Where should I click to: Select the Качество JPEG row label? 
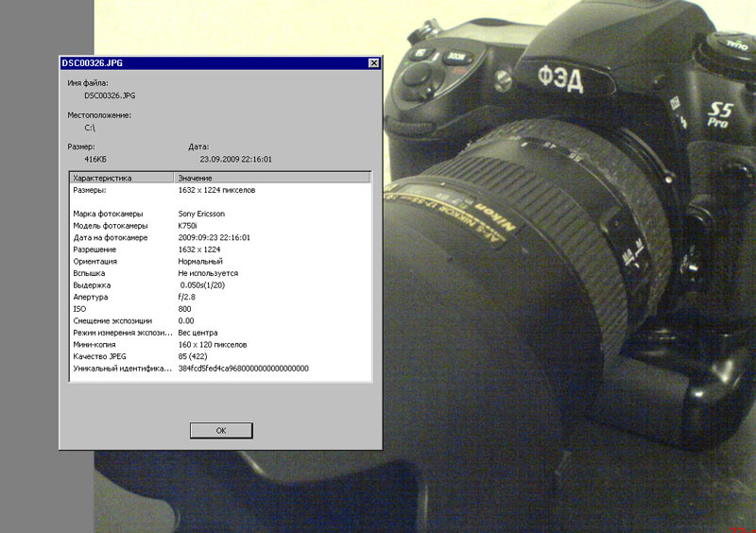99,356
